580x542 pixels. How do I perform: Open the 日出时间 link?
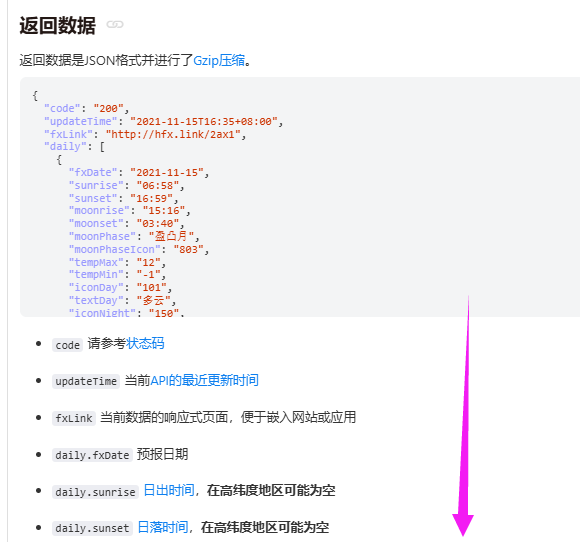tap(169, 491)
